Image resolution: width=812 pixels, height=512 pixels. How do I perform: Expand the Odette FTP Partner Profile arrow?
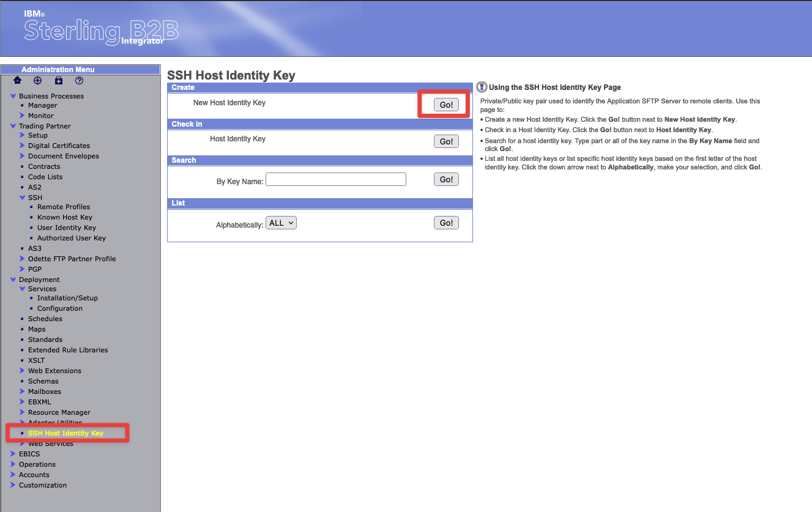tap(23, 259)
